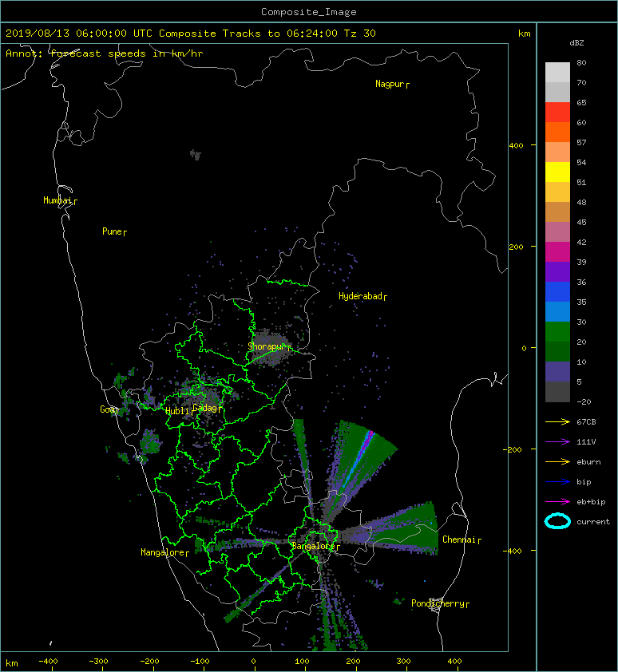The width and height of the screenshot is (618, 672).
Task: Click the magenta high-reflectivity streak northeast of Bangalore
Action: click(366, 442)
